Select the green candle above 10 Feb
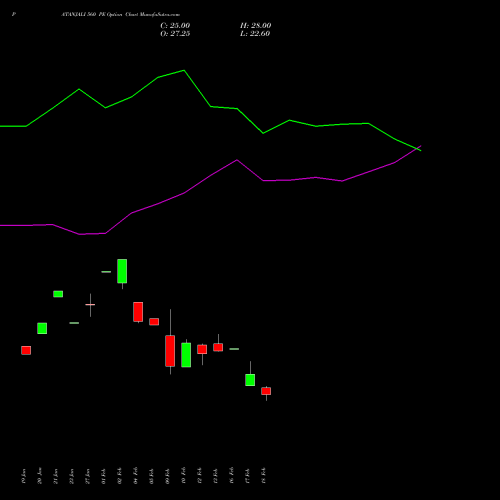Screen dimensions: 500x500 coord(186,355)
